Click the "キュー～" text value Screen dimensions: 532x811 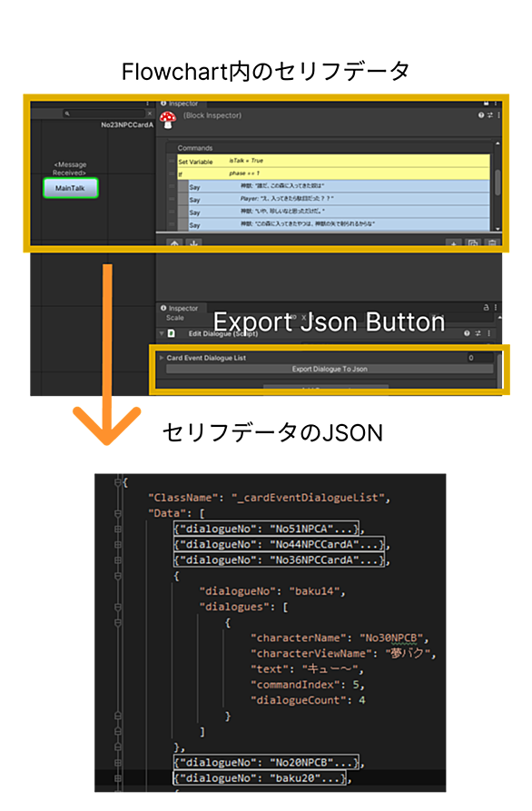coord(330,670)
